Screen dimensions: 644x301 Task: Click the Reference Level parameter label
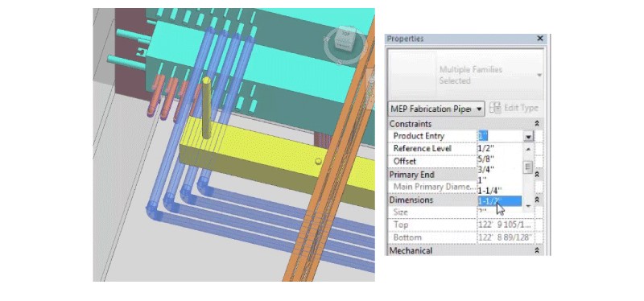click(422, 149)
